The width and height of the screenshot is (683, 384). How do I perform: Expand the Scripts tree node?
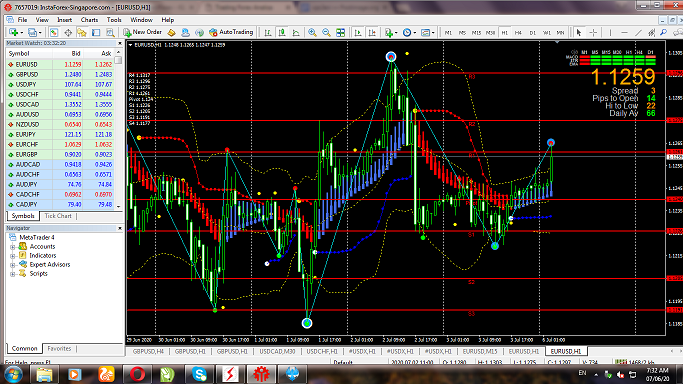pyautogui.click(x=13, y=274)
